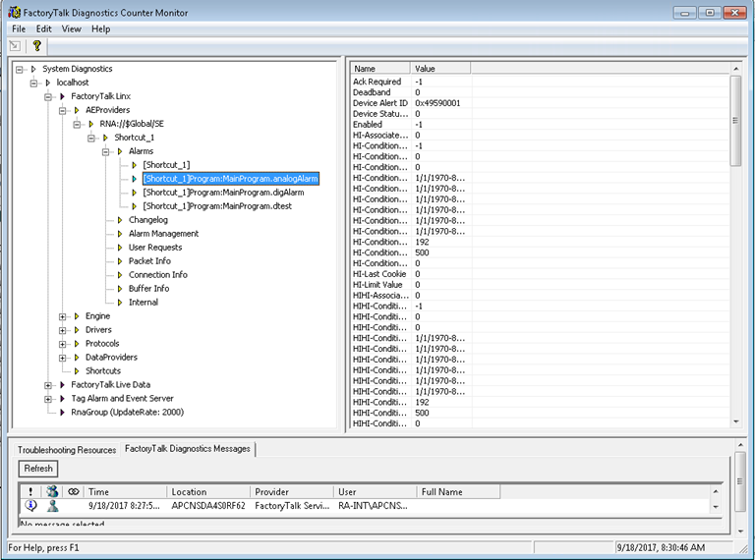Expand the Tag Alarm and Event Server node
The image size is (755, 560).
pyautogui.click(x=48, y=399)
